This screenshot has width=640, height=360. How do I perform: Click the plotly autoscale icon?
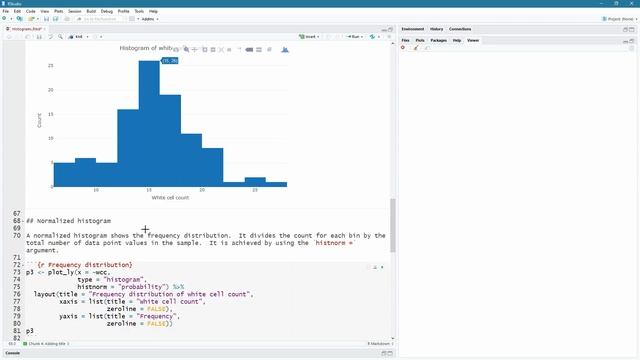click(x=221, y=50)
